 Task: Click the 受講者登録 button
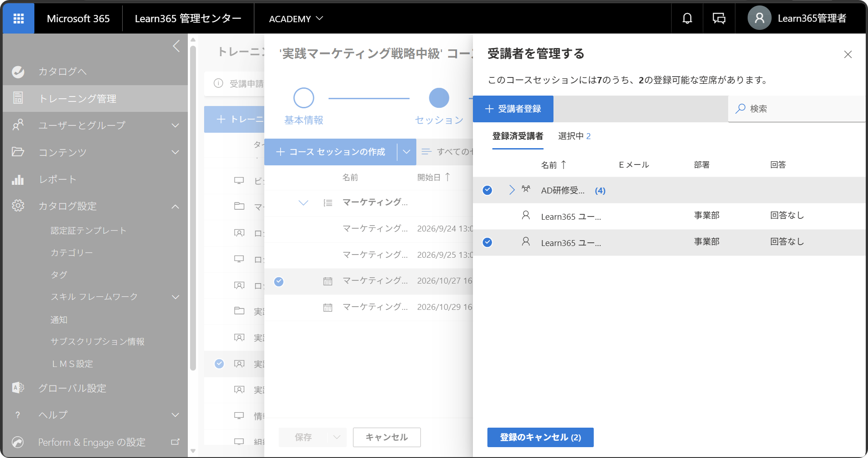click(x=513, y=109)
